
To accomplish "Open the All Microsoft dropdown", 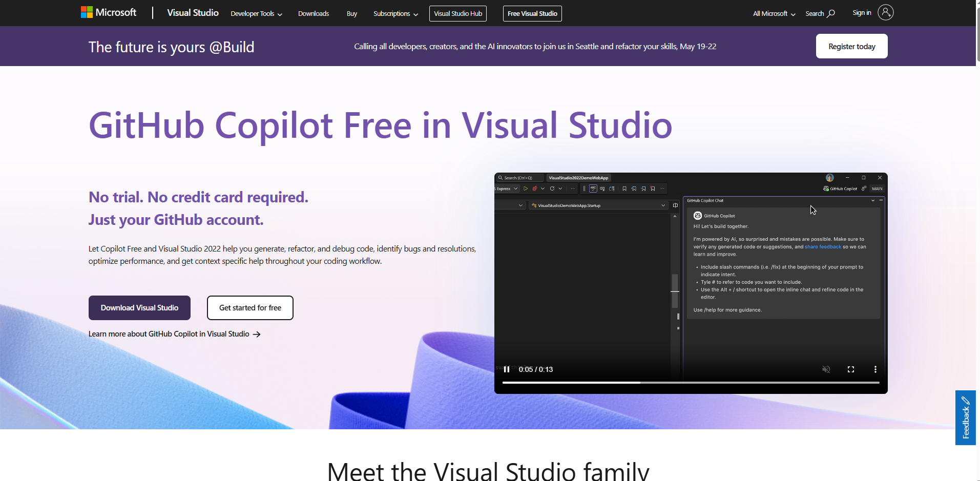I will pos(774,14).
